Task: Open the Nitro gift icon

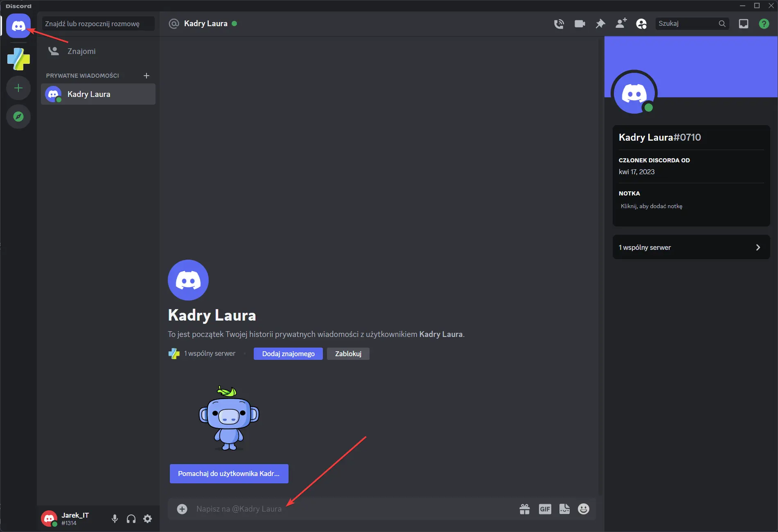Action: tap(525, 509)
